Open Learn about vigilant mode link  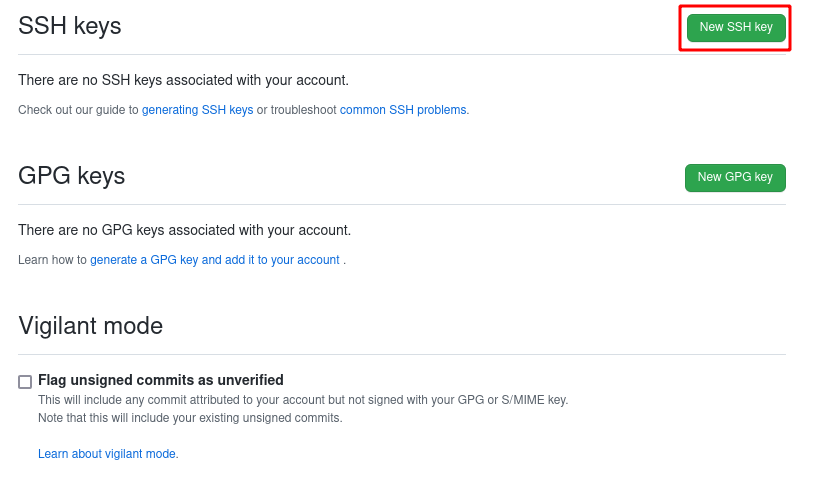108,454
